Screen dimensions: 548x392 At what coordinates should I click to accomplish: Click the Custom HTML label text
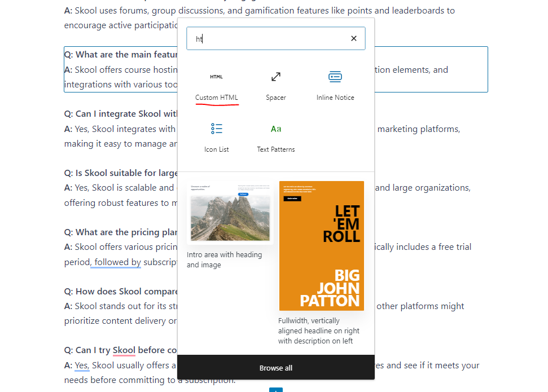tap(216, 98)
